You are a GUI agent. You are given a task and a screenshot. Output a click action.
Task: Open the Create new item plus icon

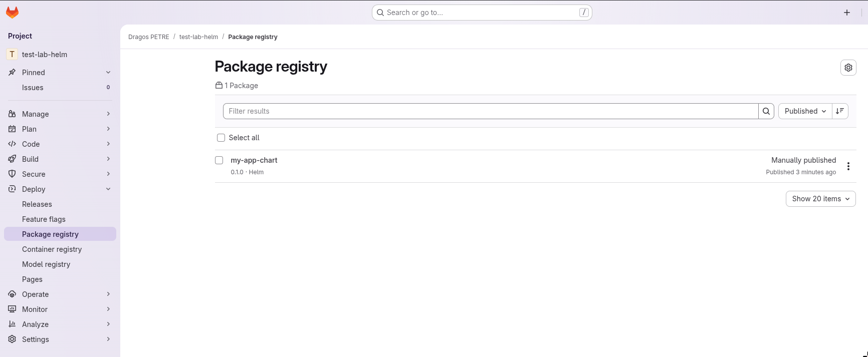coord(846,12)
